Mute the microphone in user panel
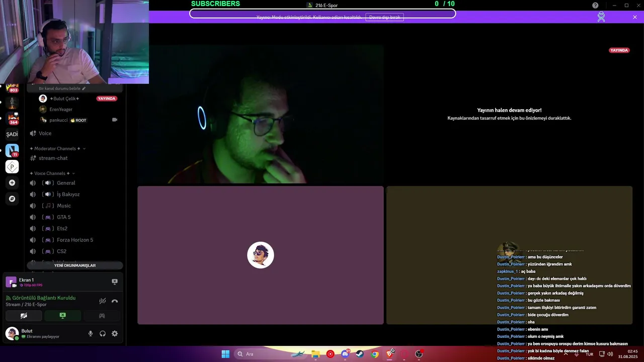The width and height of the screenshot is (644, 362). [x=91, y=333]
